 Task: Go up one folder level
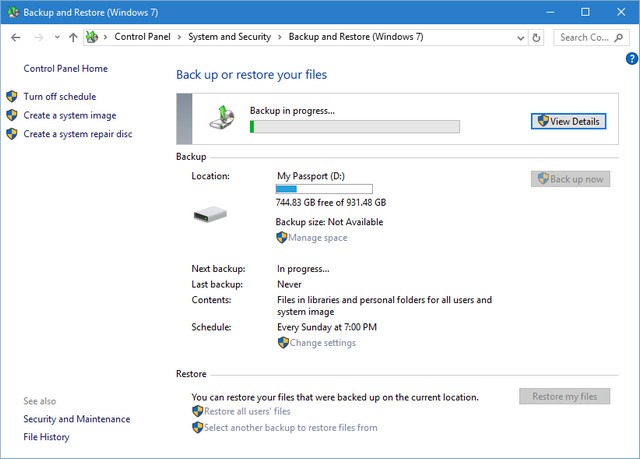coord(73,38)
